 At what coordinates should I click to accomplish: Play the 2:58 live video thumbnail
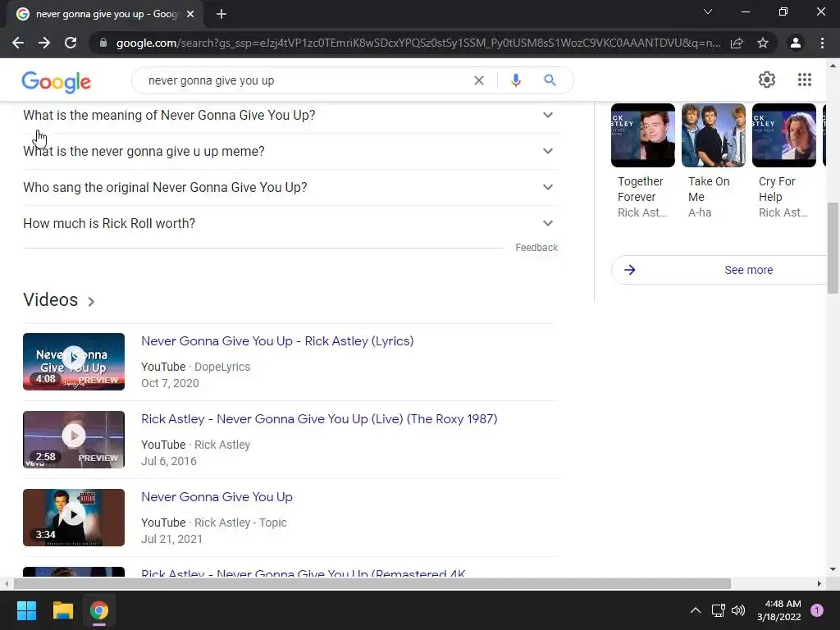coord(74,440)
